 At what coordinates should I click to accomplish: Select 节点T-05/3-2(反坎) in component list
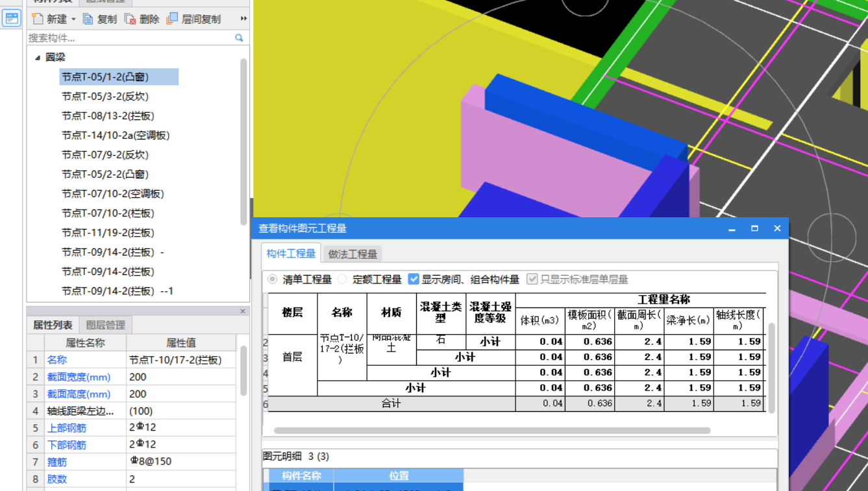[x=105, y=97]
